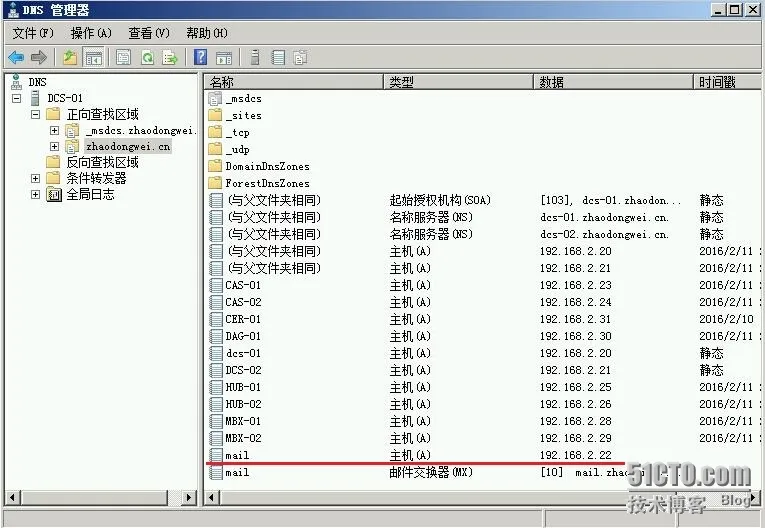The height and width of the screenshot is (528, 765).
Task: Select the mail 主机(A) record
Action: (484, 455)
